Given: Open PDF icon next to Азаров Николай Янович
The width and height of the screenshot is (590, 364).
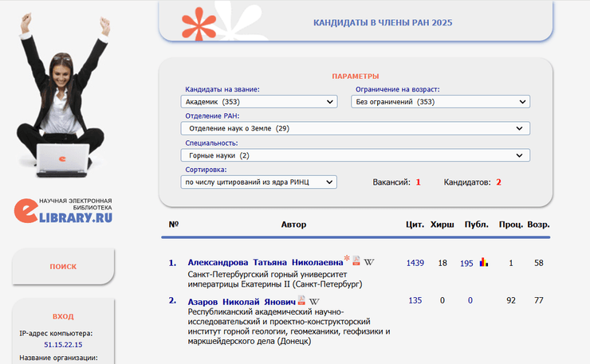Looking at the screenshot, I should click(302, 301).
